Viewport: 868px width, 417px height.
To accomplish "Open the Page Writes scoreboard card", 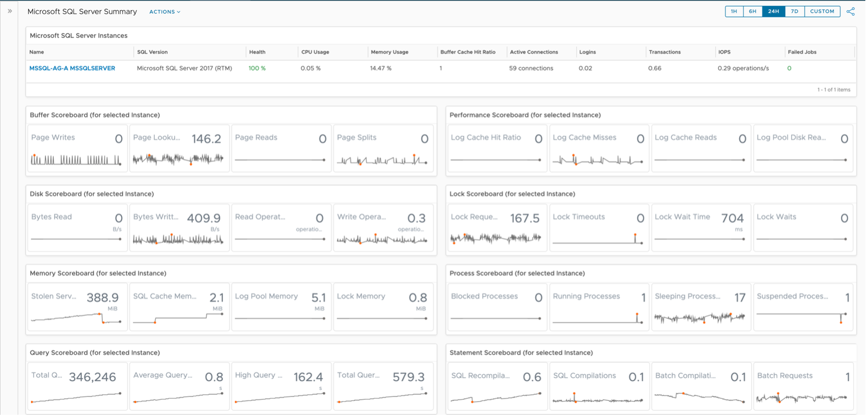I will pyautogui.click(x=77, y=149).
